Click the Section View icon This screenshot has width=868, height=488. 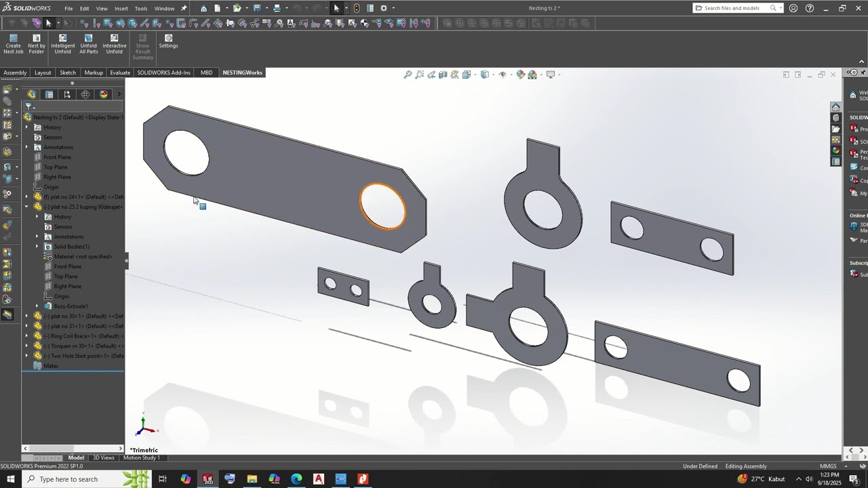pos(443,75)
